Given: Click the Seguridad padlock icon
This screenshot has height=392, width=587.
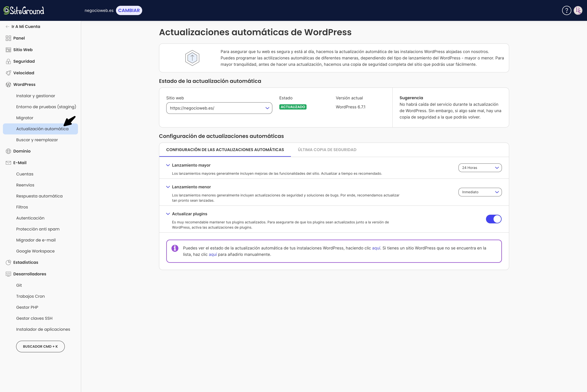Looking at the screenshot, I should point(8,61).
